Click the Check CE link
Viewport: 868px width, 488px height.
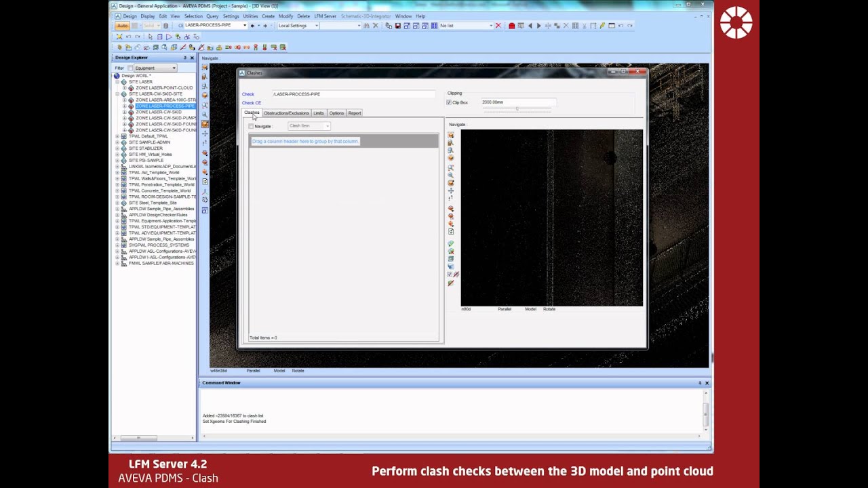click(x=252, y=103)
